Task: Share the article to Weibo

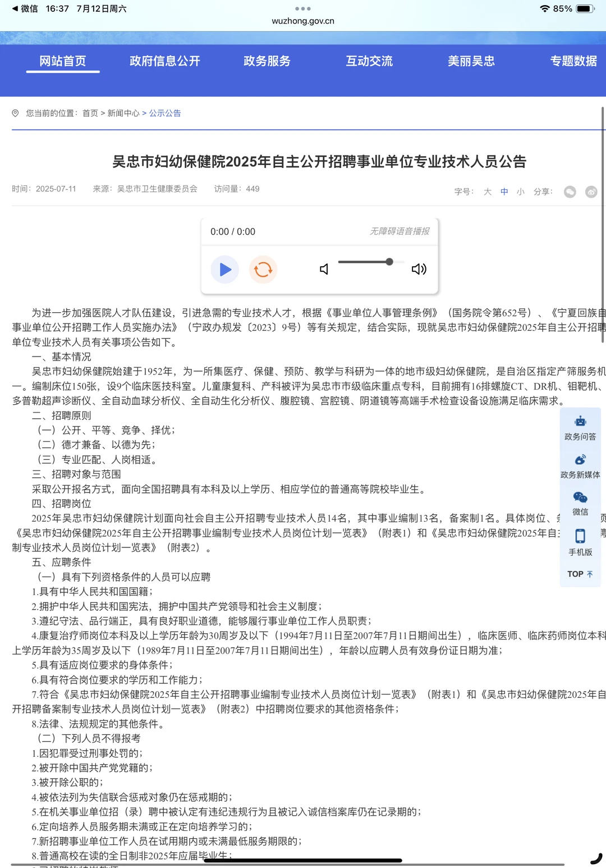Action: pos(591,192)
